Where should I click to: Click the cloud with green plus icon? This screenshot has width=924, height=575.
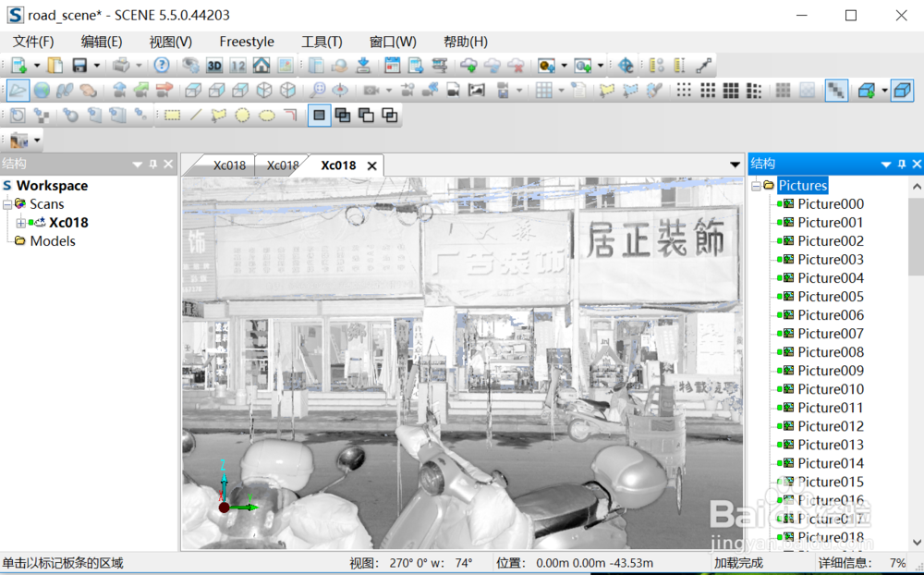click(x=469, y=66)
